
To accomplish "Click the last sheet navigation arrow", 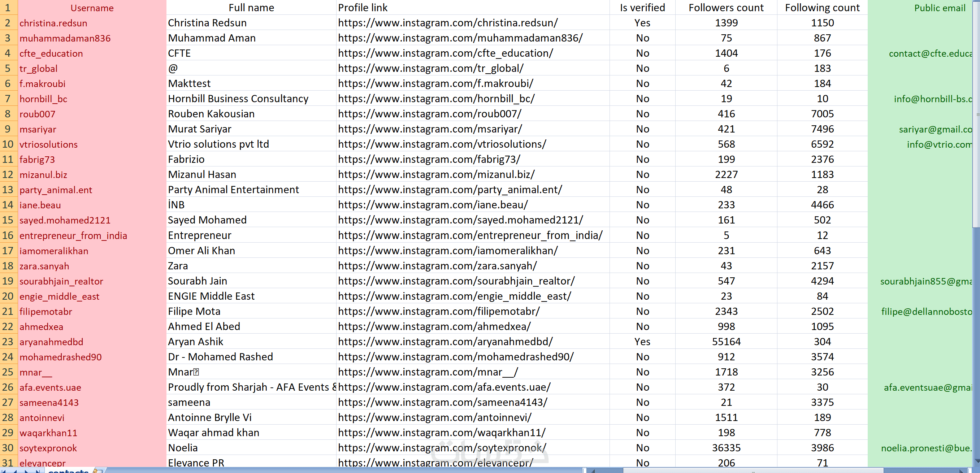I will pyautogui.click(x=38, y=471).
